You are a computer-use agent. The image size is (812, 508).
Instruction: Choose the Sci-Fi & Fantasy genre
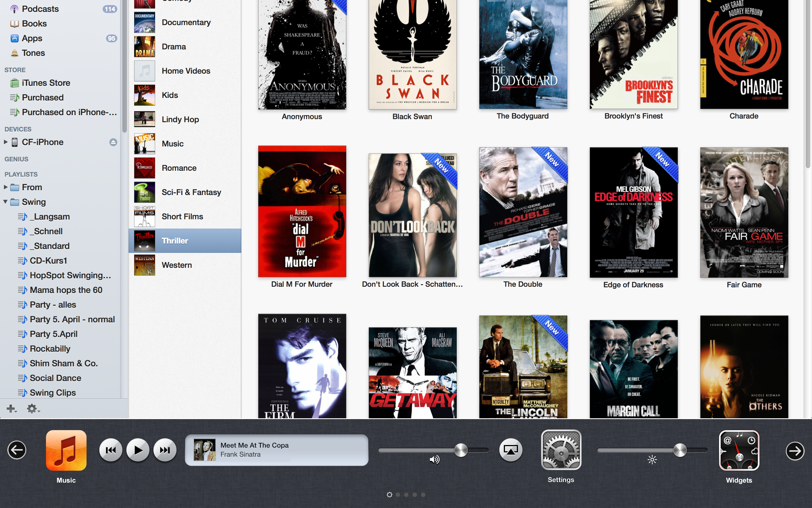pyautogui.click(x=185, y=192)
